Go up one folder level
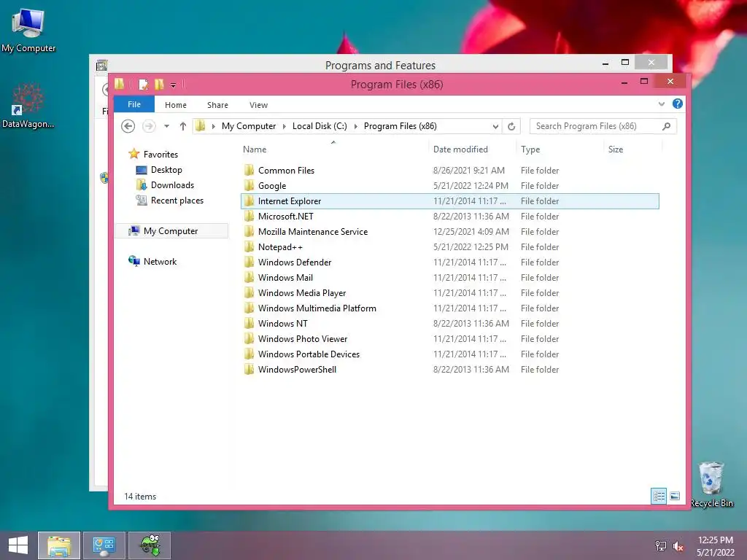 coord(183,126)
